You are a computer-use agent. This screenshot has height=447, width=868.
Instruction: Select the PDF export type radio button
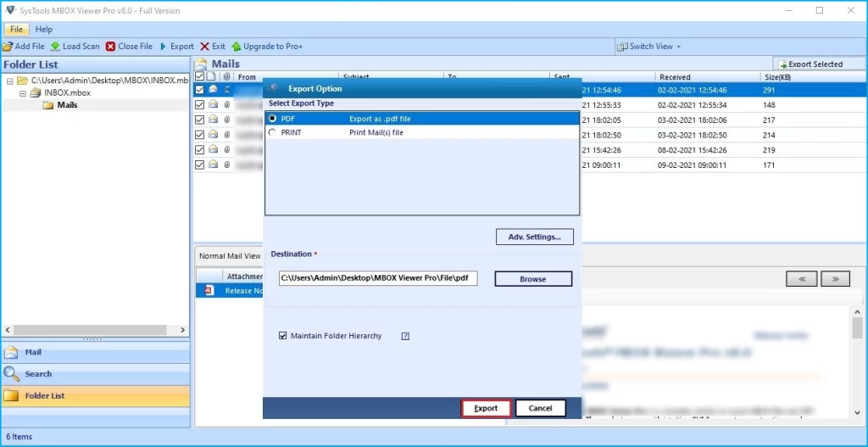click(x=272, y=119)
